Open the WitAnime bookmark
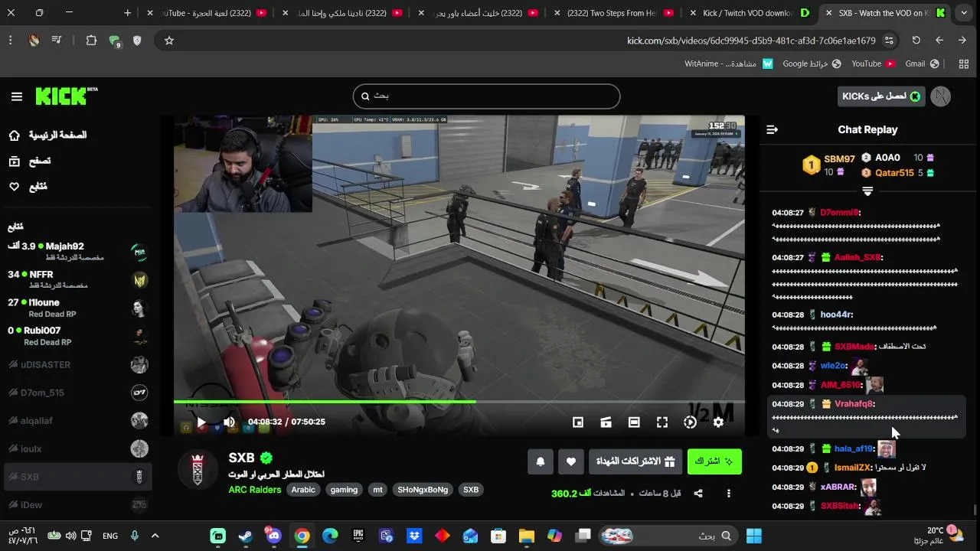 point(729,64)
